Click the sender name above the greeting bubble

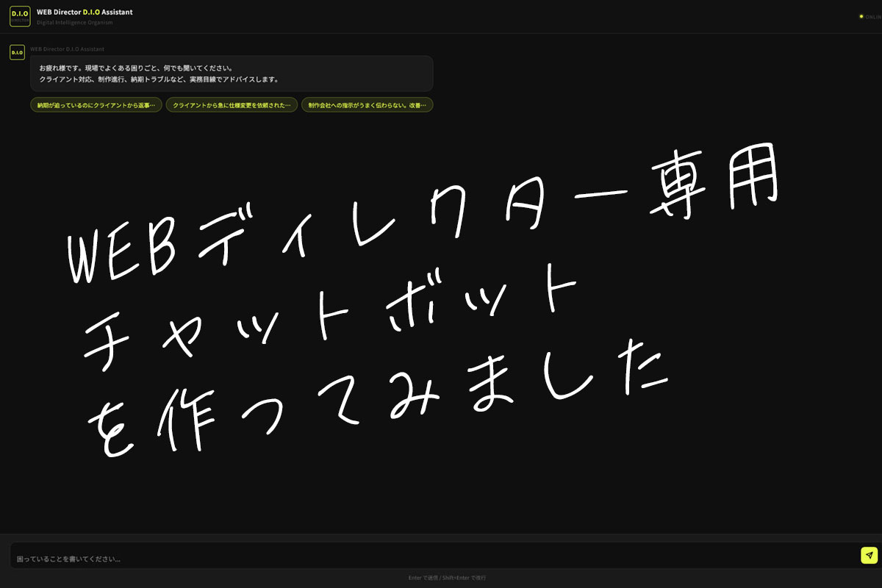pos(67,49)
